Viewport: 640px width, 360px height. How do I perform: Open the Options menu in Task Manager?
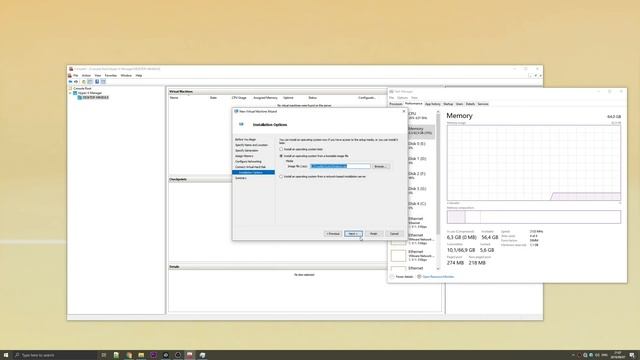(x=402, y=98)
